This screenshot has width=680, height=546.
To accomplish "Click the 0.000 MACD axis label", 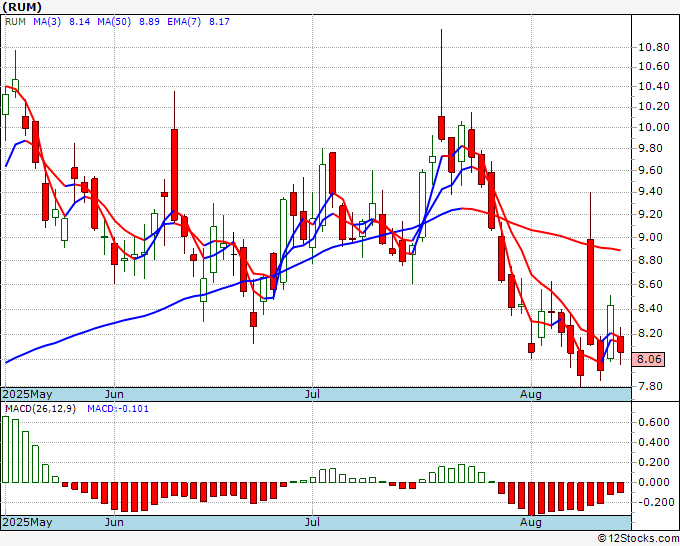I will click(654, 482).
